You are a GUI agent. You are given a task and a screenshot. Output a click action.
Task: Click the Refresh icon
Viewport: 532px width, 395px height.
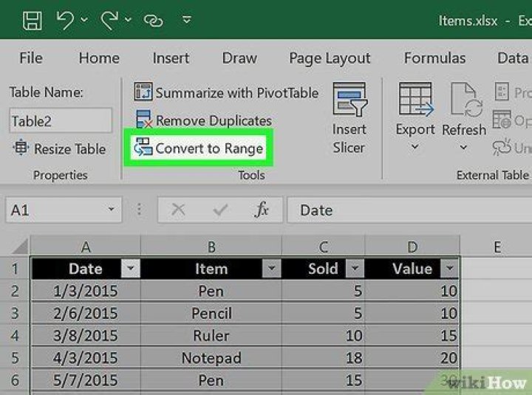(x=466, y=100)
